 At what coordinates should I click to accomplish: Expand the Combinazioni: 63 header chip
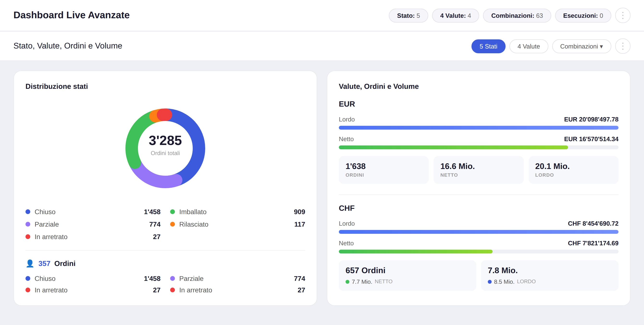click(x=517, y=15)
